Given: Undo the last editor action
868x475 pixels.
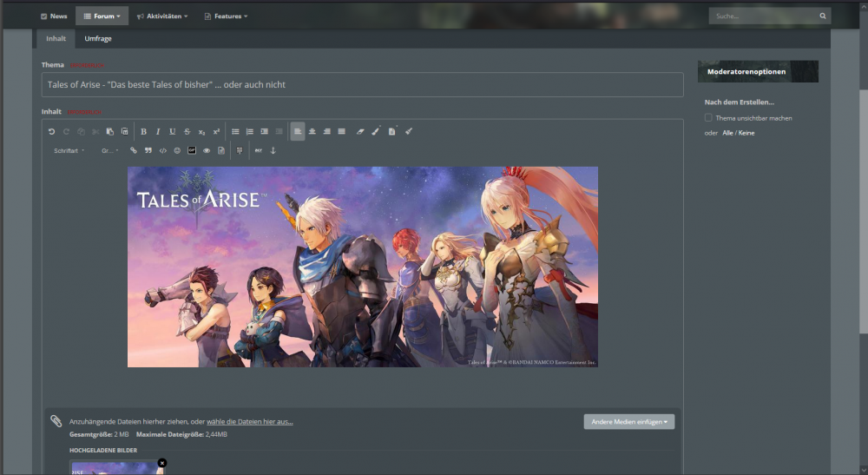Looking at the screenshot, I should click(x=51, y=131).
